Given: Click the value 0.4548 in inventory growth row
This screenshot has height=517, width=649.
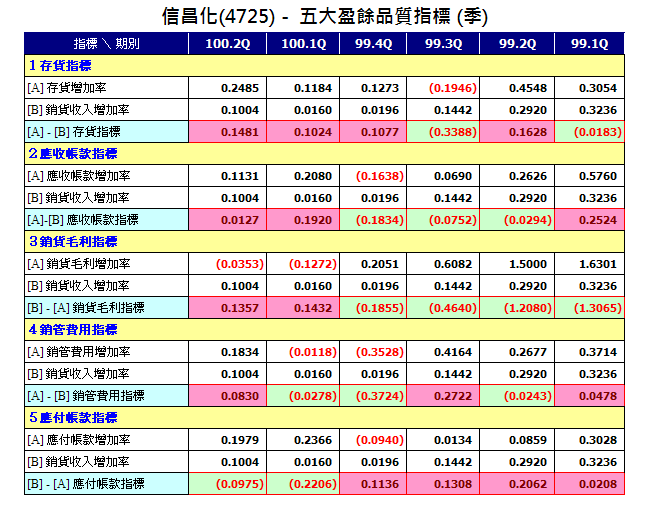Looking at the screenshot, I should (x=528, y=88).
